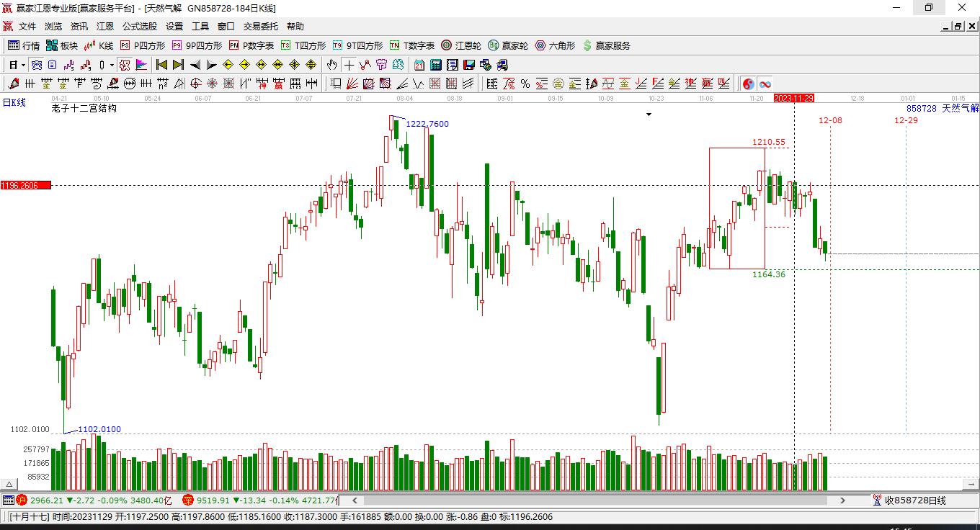Viewport: 980px width, 530px height.
Task: Toggle the yin-yang taiji icon
Action: click(x=749, y=84)
